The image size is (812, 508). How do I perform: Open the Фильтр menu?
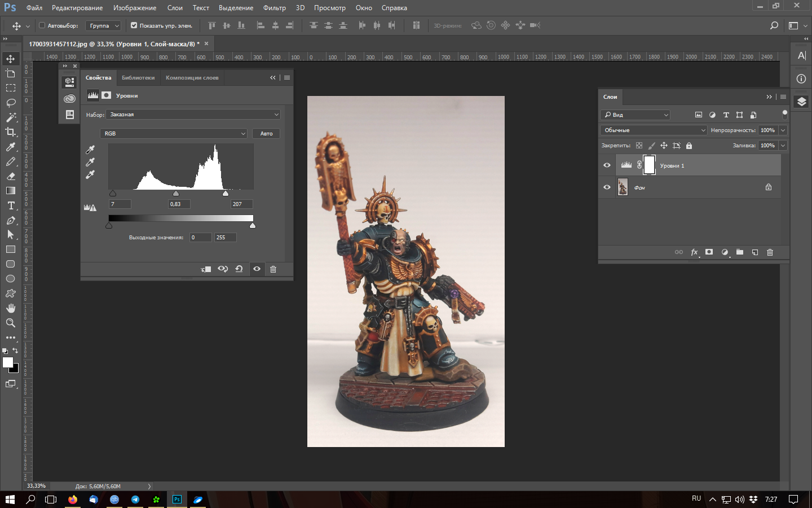point(274,8)
